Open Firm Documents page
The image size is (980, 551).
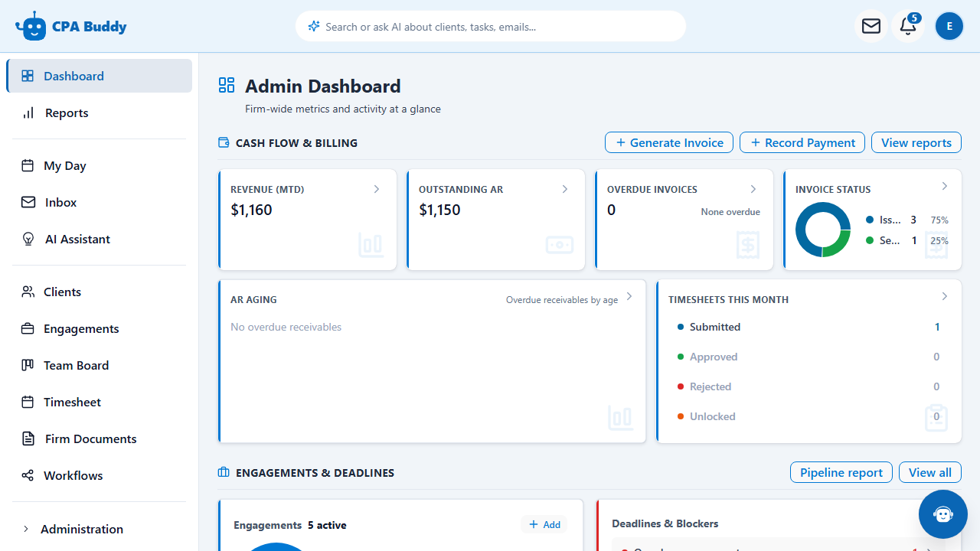(100, 439)
